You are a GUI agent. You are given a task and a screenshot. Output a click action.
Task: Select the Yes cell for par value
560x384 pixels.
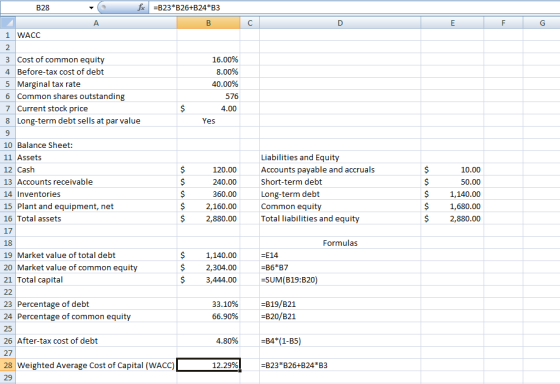click(x=208, y=121)
